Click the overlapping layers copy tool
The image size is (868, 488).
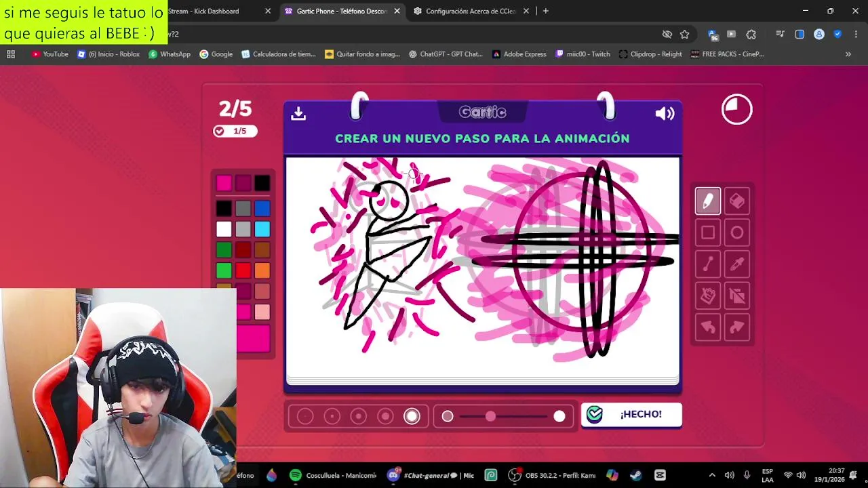click(737, 296)
